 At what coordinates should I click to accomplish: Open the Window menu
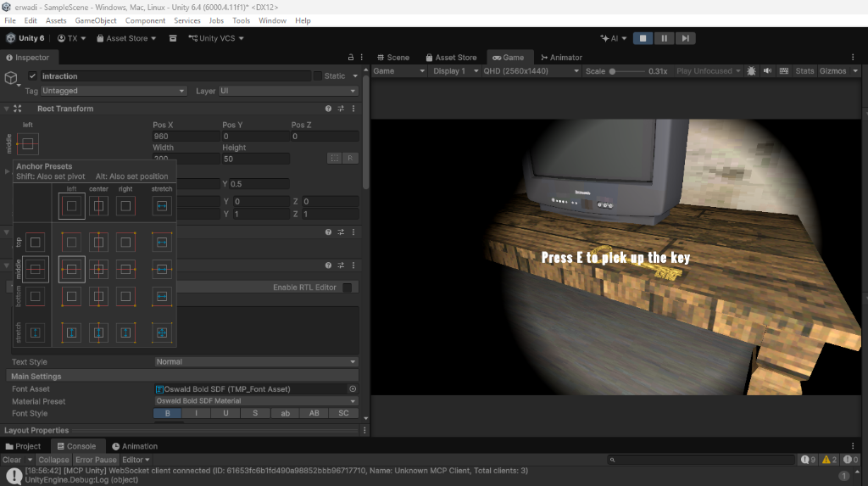[x=272, y=20]
